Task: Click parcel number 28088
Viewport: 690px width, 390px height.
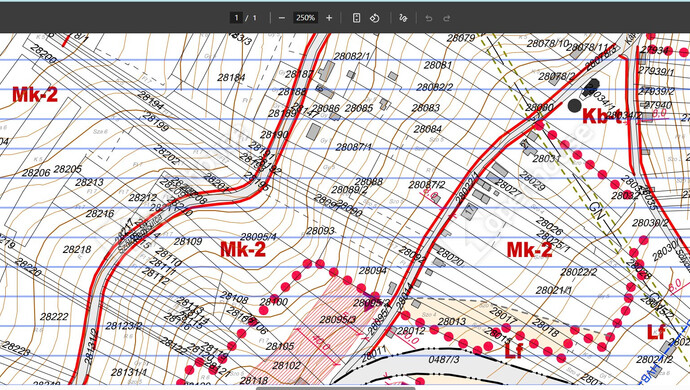Action: [369, 182]
